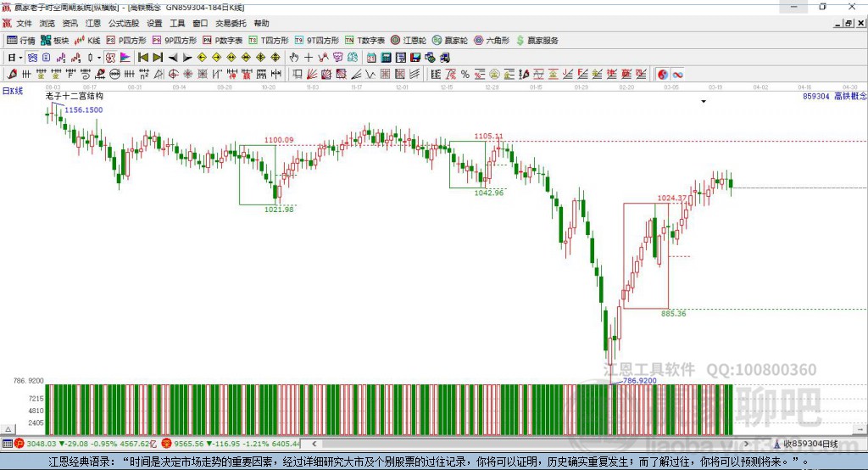868x470 pixels.
Task: Click the 1156.1500 price label
Action: pyautogui.click(x=84, y=109)
